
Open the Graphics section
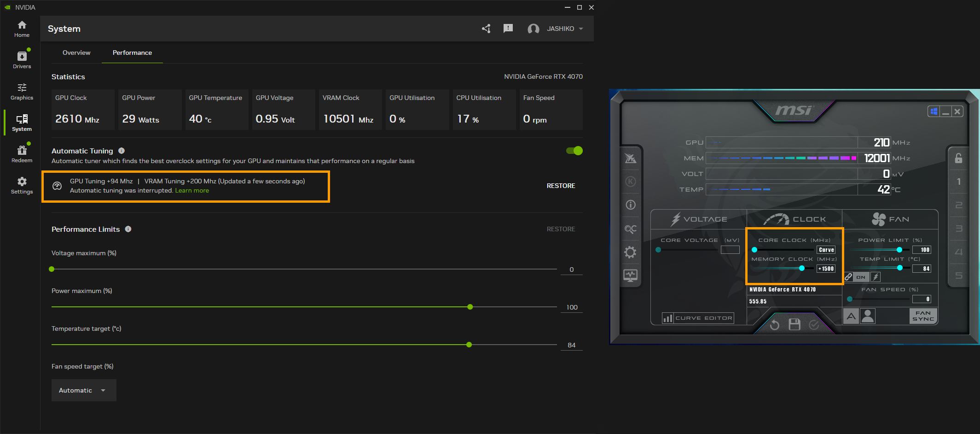[22, 92]
